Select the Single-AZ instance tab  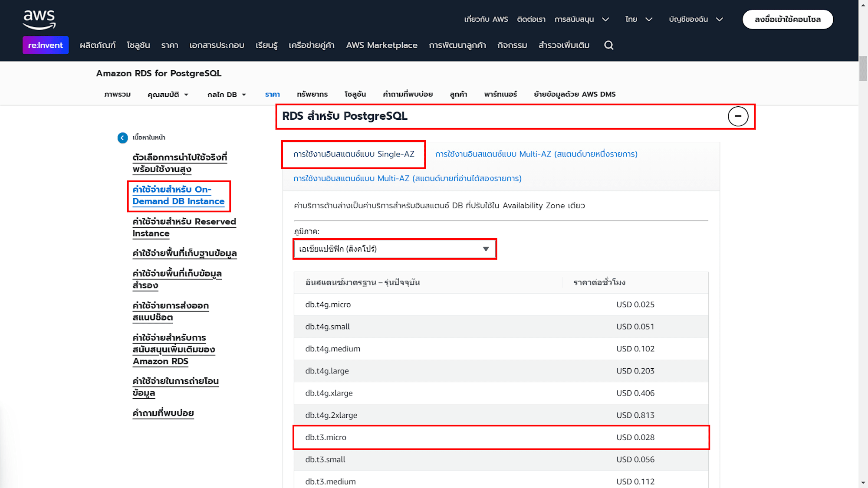(x=354, y=154)
